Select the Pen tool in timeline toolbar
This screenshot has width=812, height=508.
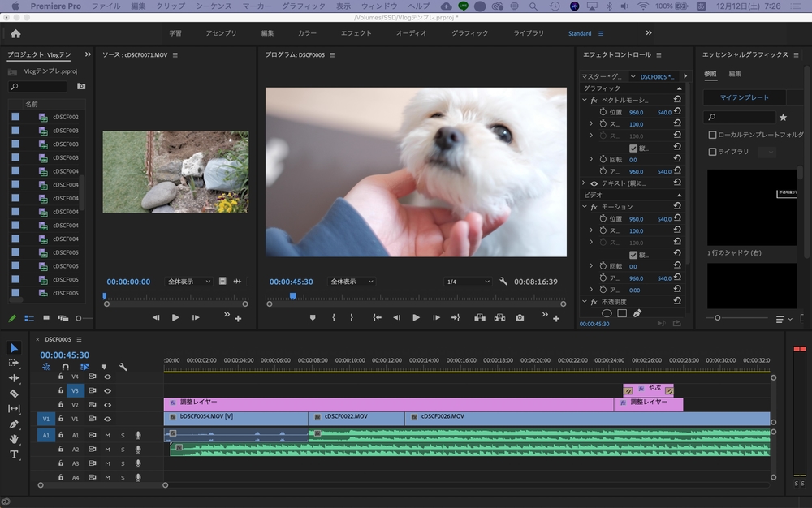pyautogui.click(x=14, y=424)
